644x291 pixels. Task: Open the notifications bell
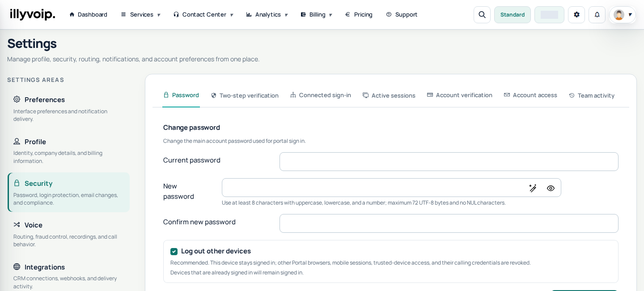tap(597, 15)
